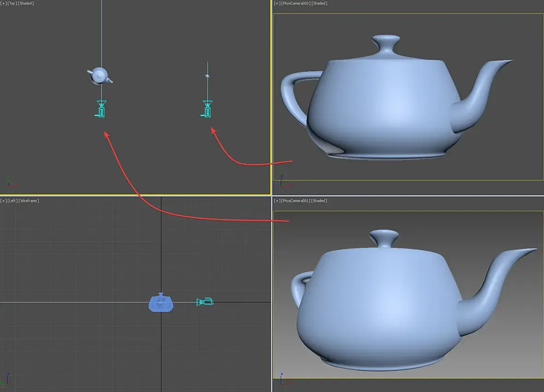Select the right camera in Top viewport
Screen dimensions: 544x392
207,109
